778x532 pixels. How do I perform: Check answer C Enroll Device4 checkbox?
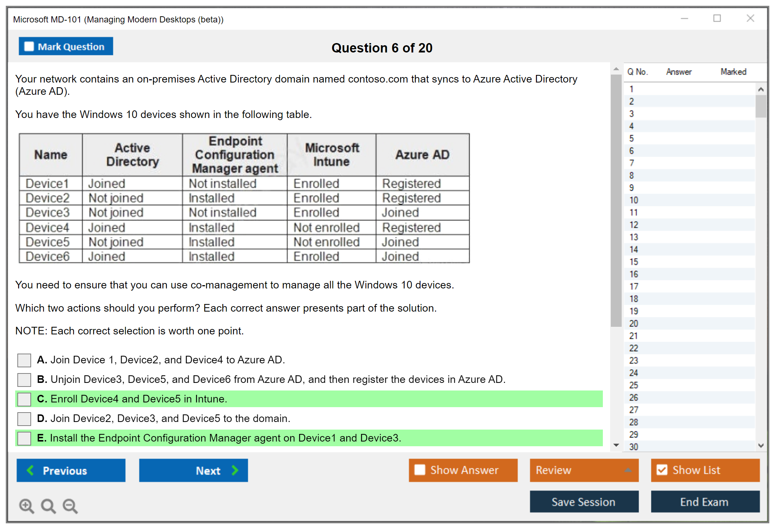click(24, 399)
